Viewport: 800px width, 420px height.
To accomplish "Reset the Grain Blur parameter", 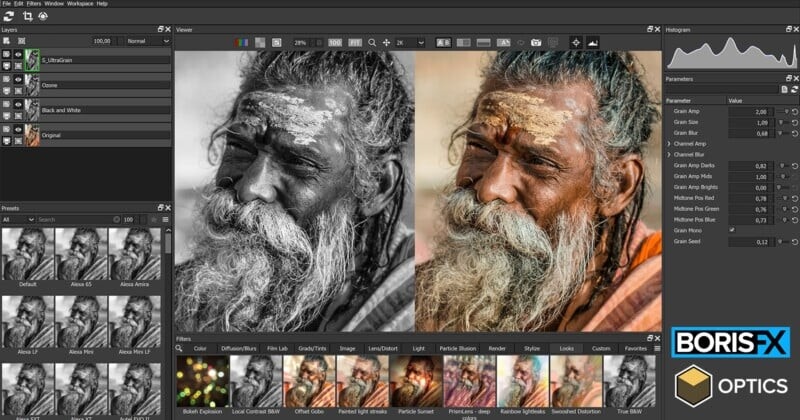I will tap(795, 133).
